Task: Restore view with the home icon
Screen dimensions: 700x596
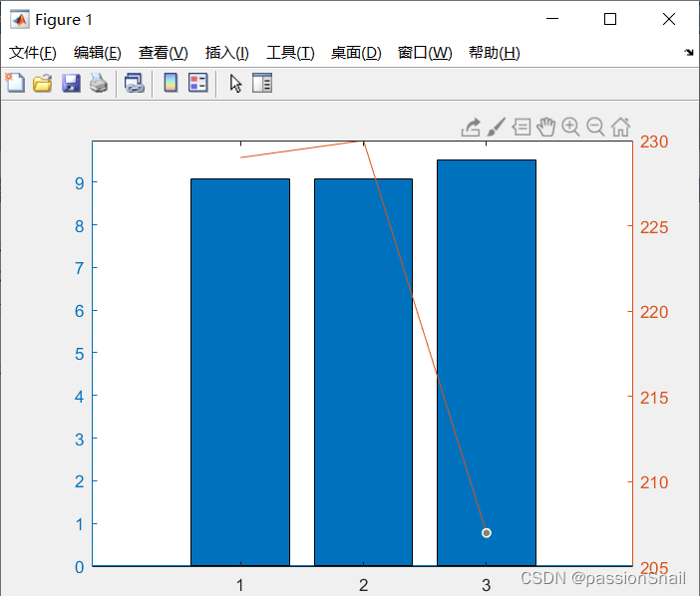Action: [x=620, y=128]
